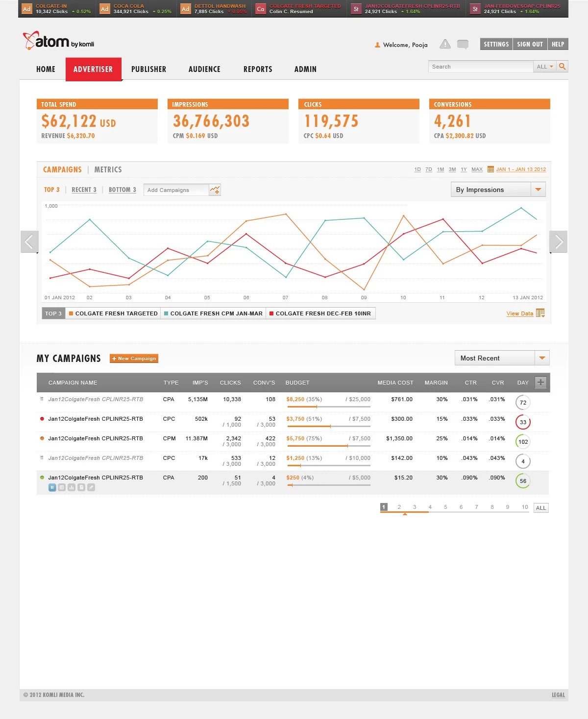588x719 pixels.
Task: Click the green status dot of the last campaign
Action: pyautogui.click(x=42, y=478)
